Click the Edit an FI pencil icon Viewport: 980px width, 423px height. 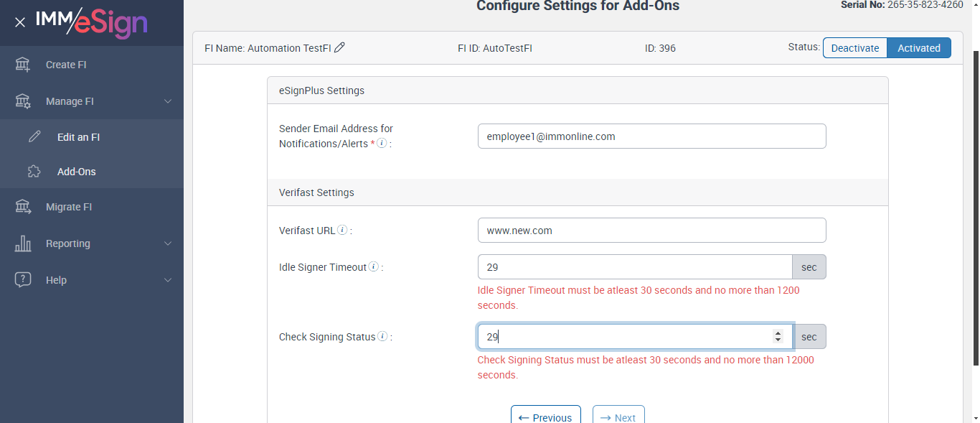[34, 136]
